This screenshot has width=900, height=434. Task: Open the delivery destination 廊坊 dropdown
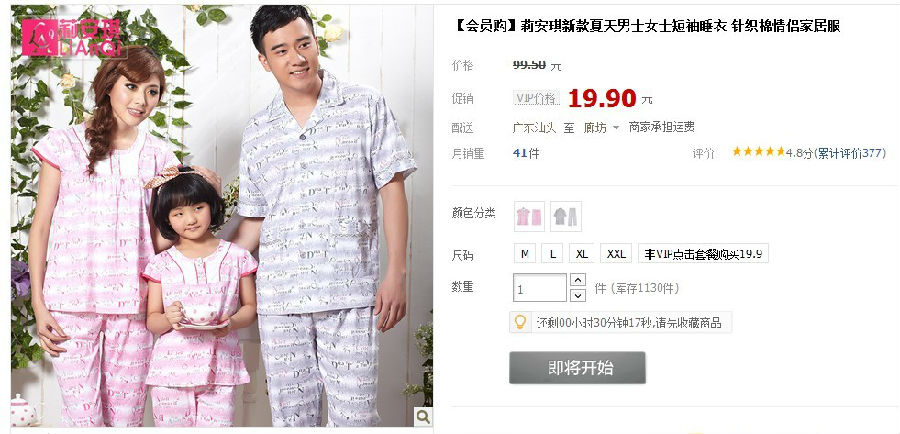pos(602,127)
